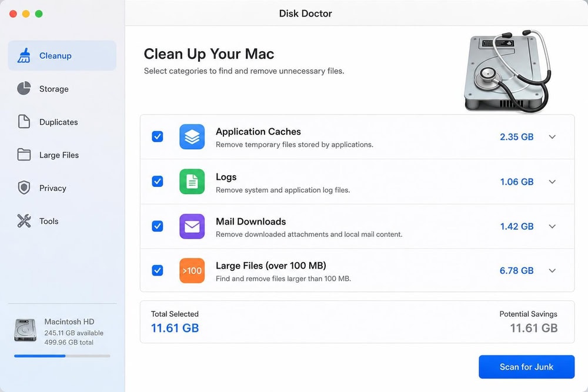588x392 pixels.
Task: Click 'Remove temporary files stored by applications' description
Action: coord(295,145)
